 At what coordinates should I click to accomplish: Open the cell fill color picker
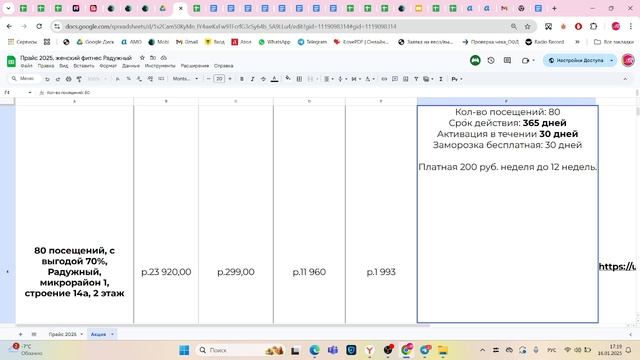[288, 78]
